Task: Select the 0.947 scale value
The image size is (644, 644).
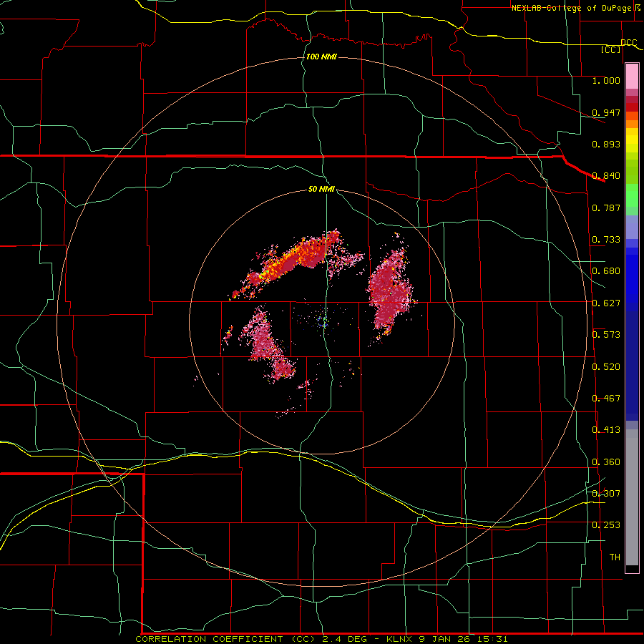Action: (x=606, y=112)
